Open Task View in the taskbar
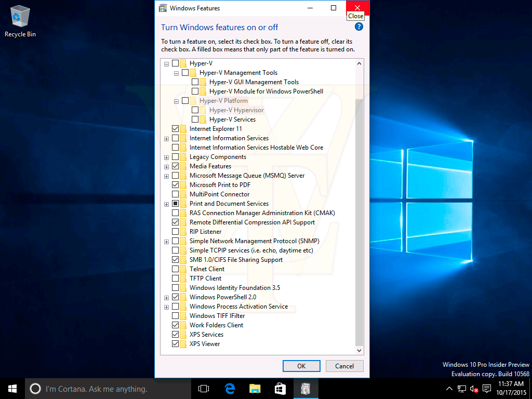 coord(204,388)
